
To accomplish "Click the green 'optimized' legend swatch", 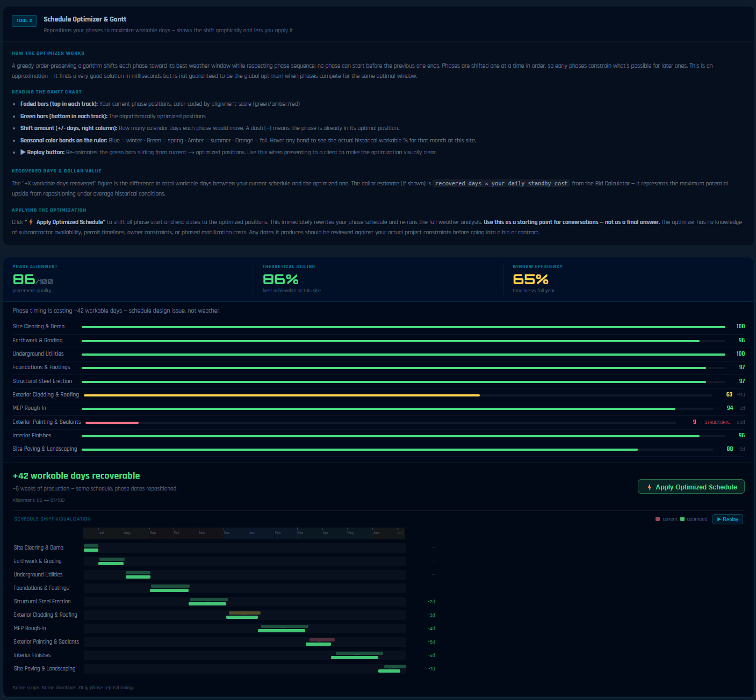I will [x=682, y=519].
